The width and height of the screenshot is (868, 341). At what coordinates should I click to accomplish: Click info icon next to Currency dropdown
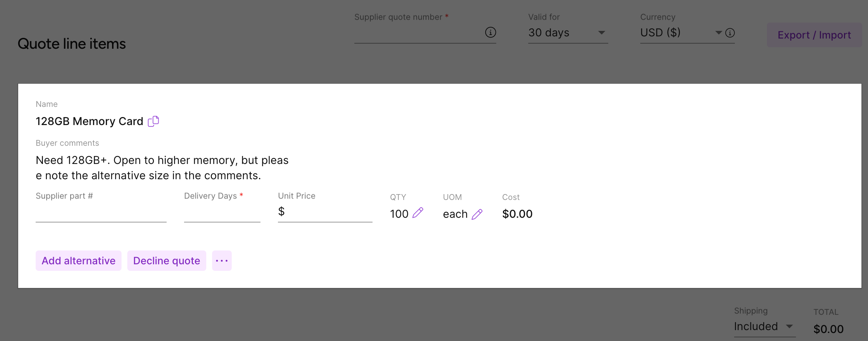(730, 33)
